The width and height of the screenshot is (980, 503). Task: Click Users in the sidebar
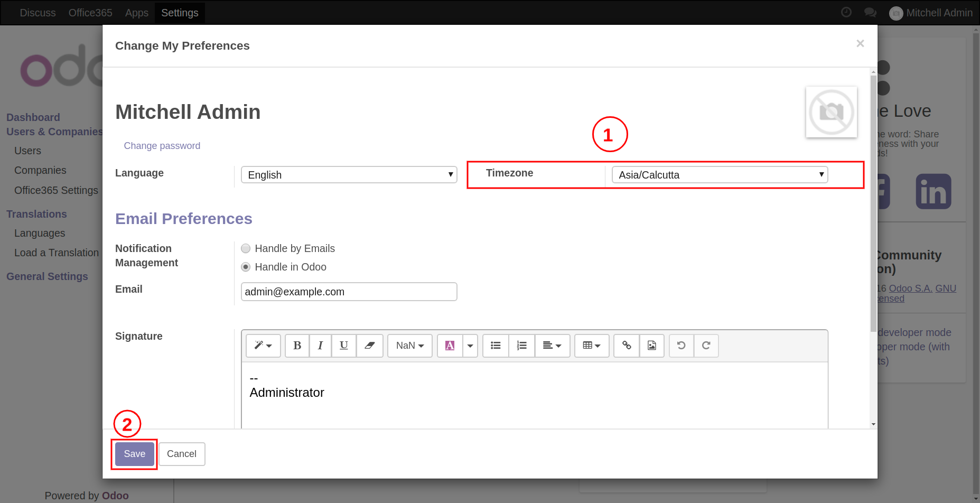tap(27, 151)
